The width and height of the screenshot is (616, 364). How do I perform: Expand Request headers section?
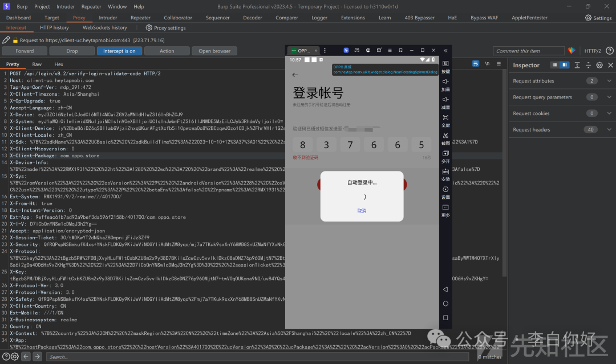point(609,129)
